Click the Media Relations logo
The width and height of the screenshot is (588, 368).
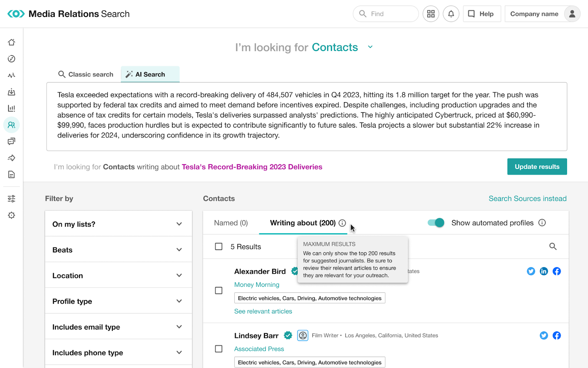[16, 14]
